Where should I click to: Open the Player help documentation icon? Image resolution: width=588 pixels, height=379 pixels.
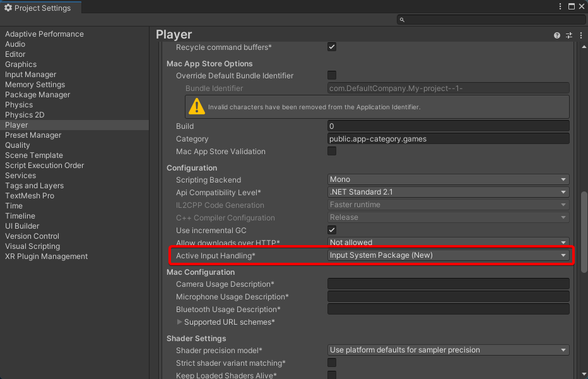coord(557,35)
